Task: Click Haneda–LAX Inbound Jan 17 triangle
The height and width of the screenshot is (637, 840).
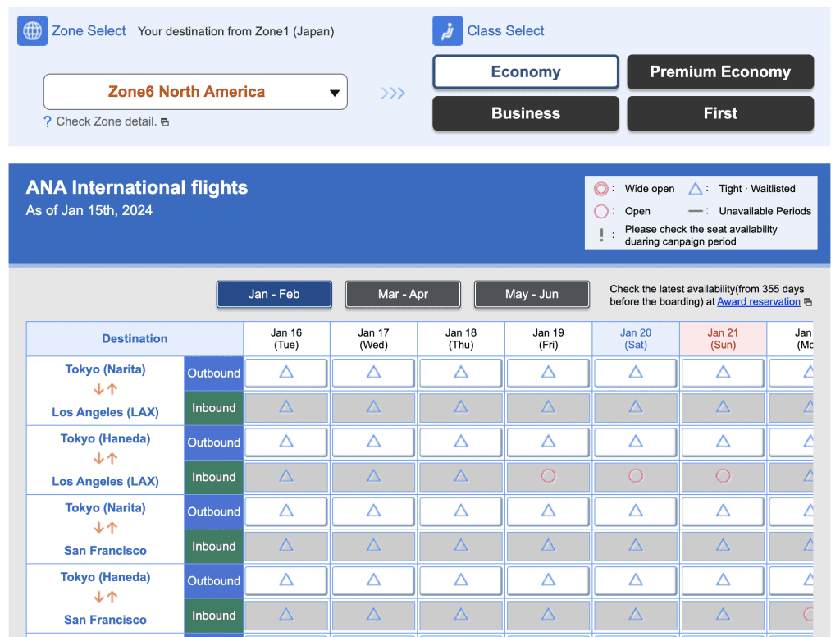Action: (x=373, y=476)
